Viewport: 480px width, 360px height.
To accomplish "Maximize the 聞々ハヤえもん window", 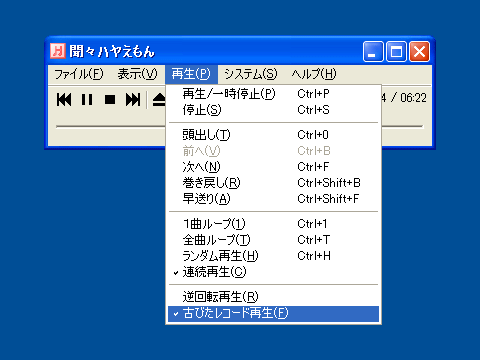I will coord(396,52).
